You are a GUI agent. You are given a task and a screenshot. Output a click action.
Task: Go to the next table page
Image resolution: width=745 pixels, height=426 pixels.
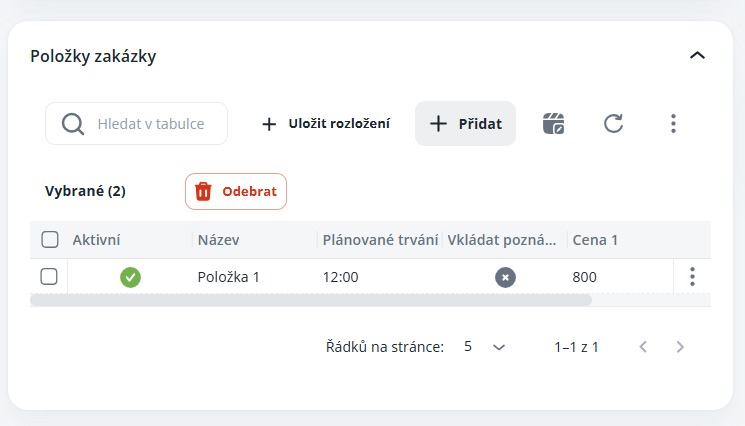pyautogui.click(x=680, y=347)
